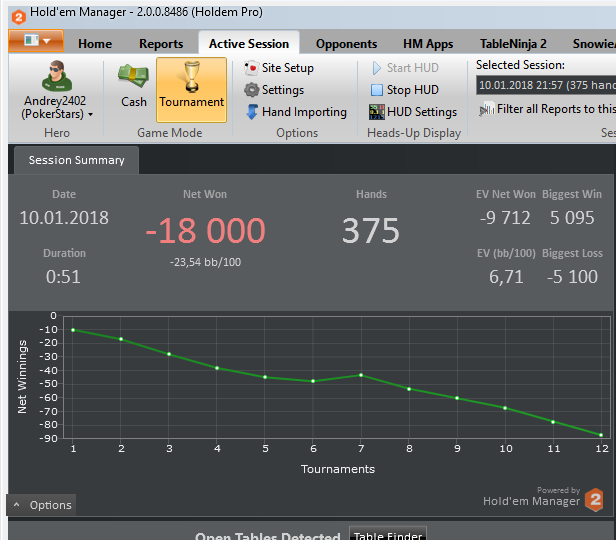This screenshot has width=616, height=540.
Task: Open the Opponents tab
Action: [346, 44]
